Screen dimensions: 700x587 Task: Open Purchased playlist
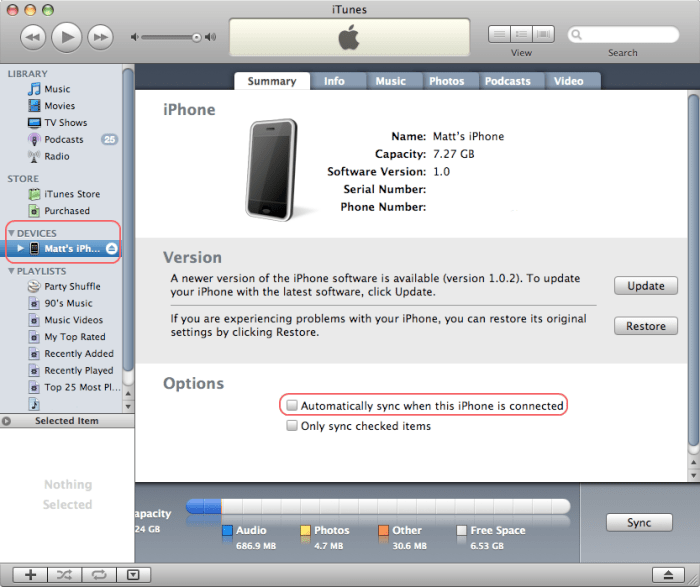[67, 211]
